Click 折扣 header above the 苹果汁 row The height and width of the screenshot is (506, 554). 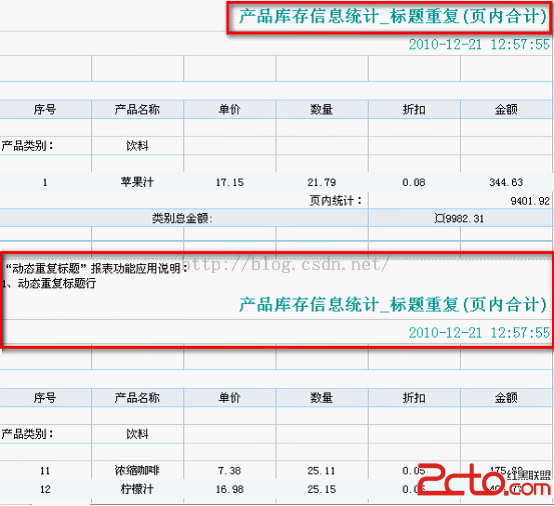click(414, 110)
